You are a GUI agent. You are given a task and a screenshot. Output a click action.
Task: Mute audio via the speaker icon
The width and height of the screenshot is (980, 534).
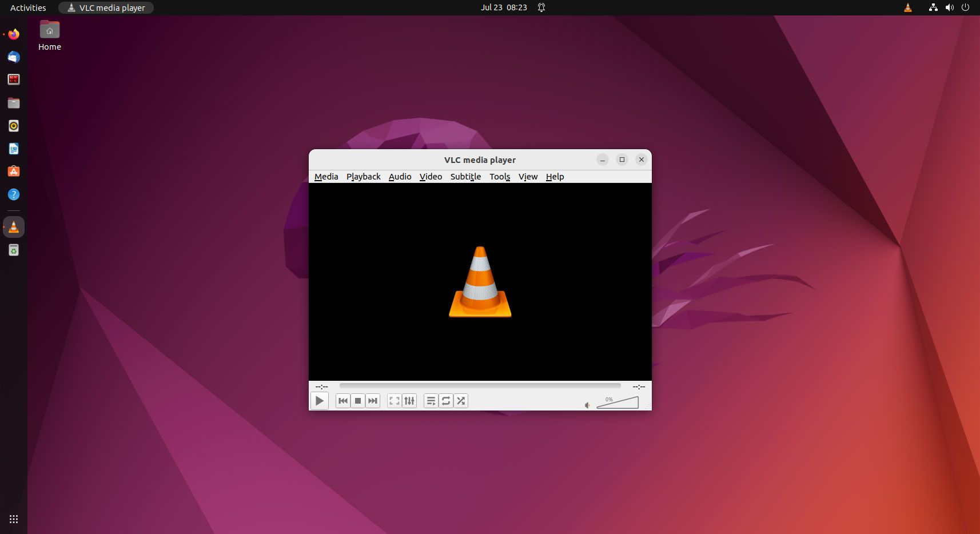[587, 405]
